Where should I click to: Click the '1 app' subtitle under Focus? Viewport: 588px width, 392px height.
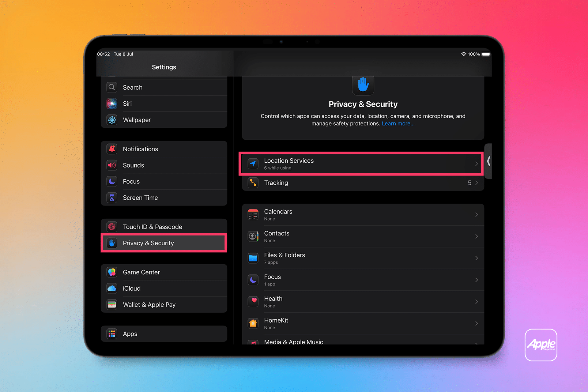coord(269,284)
